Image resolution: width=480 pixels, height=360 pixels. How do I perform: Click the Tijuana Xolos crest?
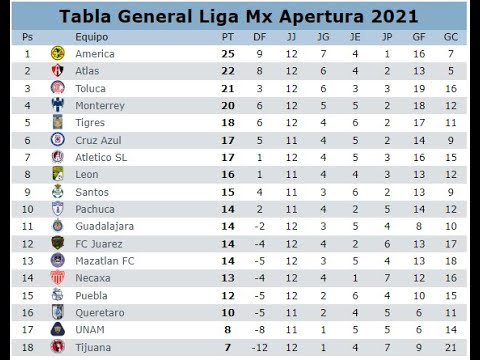[x=58, y=347]
